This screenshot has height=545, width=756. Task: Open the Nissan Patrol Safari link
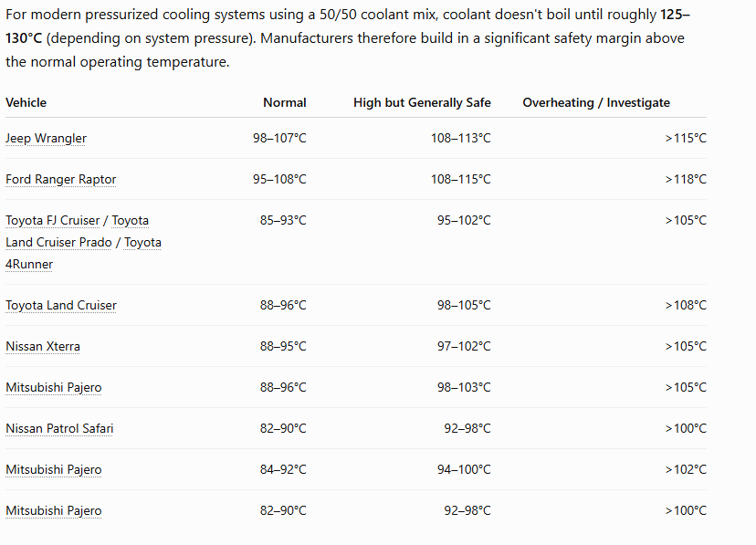click(x=59, y=428)
